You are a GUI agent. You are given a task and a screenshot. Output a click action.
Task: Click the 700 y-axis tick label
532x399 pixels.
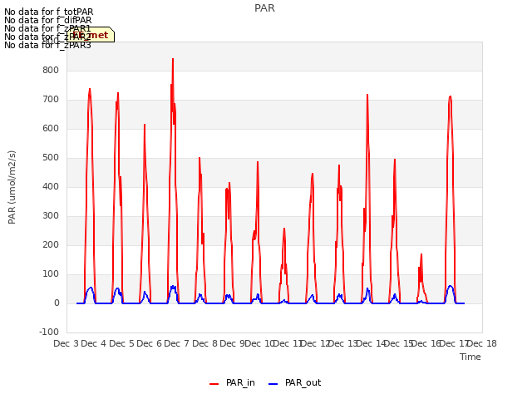[51, 100]
